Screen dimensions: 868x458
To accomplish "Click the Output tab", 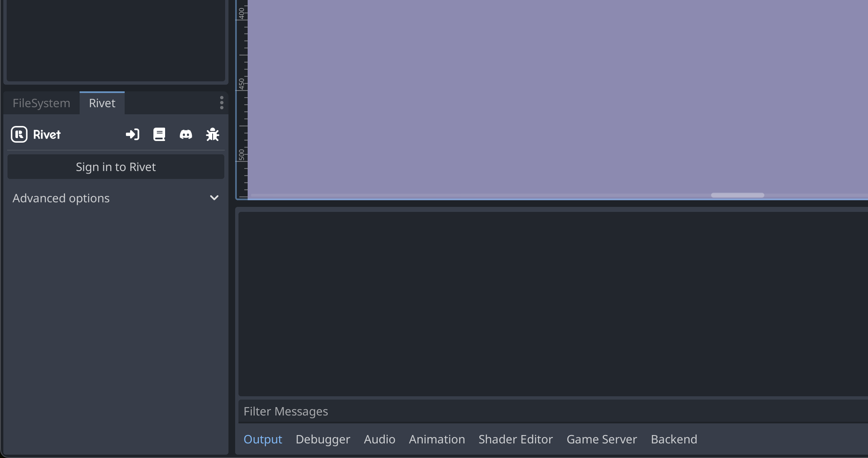I will (262, 439).
